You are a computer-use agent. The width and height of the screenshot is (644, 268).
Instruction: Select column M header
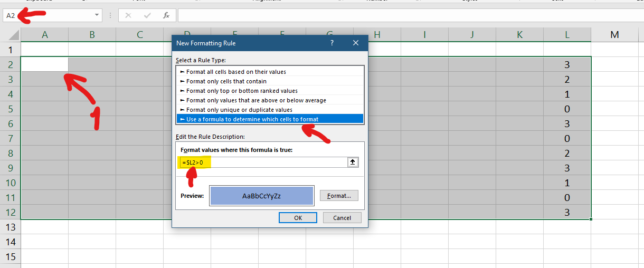coord(615,35)
